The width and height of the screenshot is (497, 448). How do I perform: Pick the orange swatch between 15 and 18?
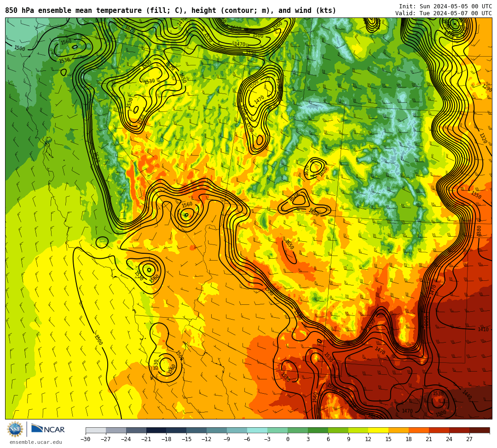pos(399,430)
